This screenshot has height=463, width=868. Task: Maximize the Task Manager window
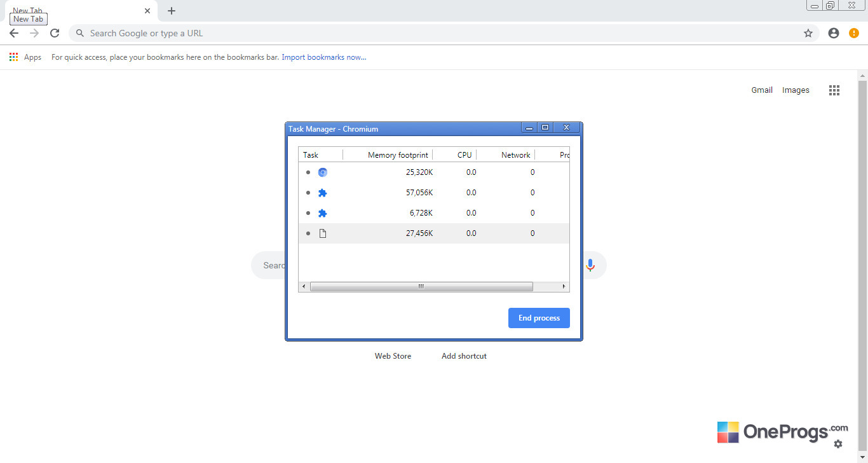[x=545, y=127]
